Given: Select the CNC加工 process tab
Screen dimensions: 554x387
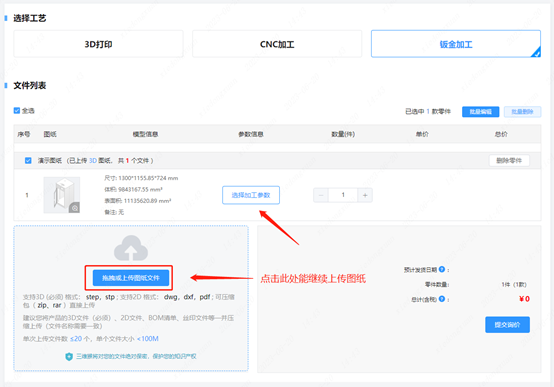Looking at the screenshot, I should (277, 44).
